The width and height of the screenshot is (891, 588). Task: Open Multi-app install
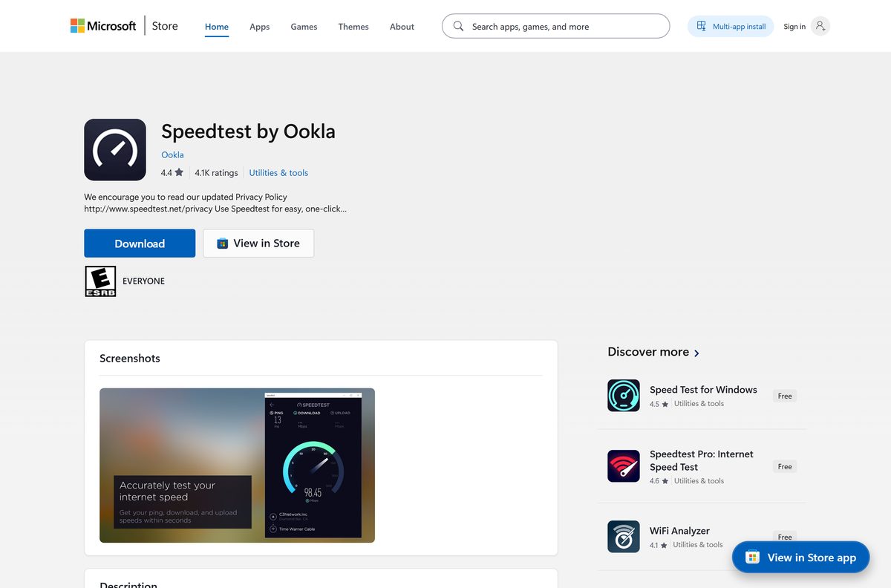tap(731, 26)
